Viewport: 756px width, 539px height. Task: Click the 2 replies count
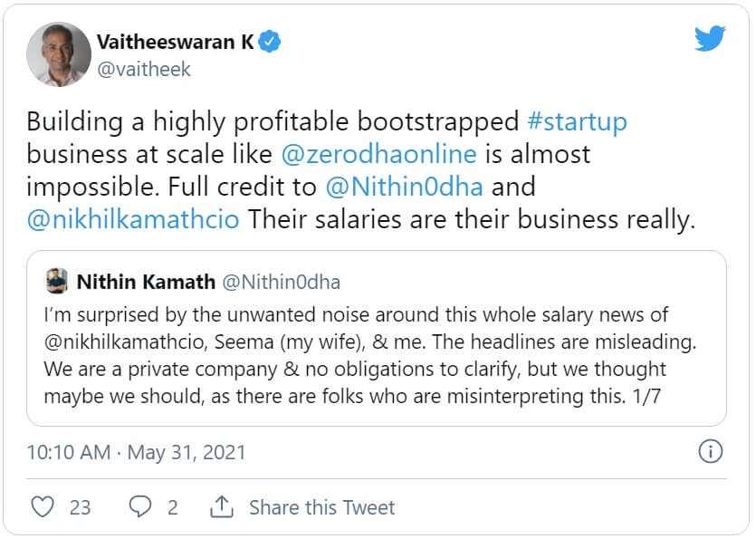(x=172, y=507)
